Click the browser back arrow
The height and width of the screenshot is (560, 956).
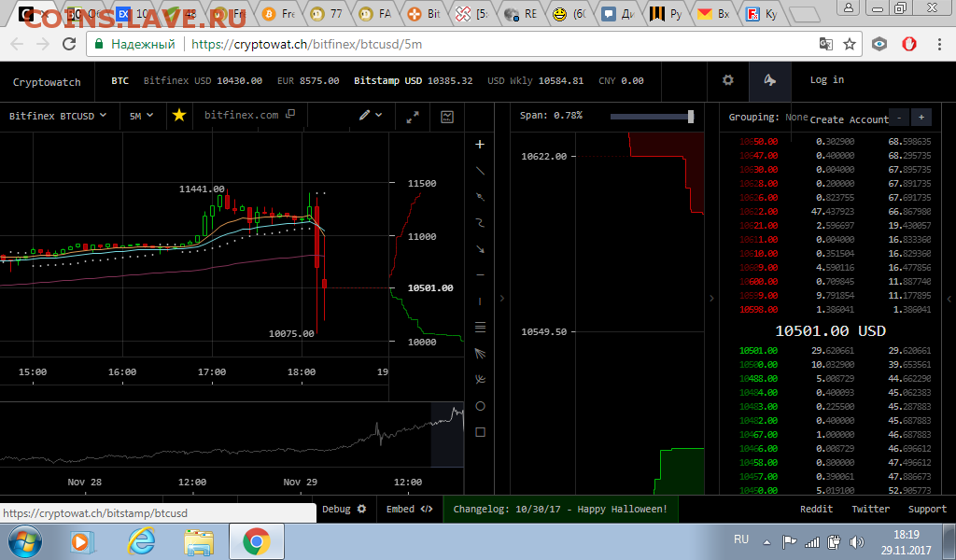pos(17,44)
